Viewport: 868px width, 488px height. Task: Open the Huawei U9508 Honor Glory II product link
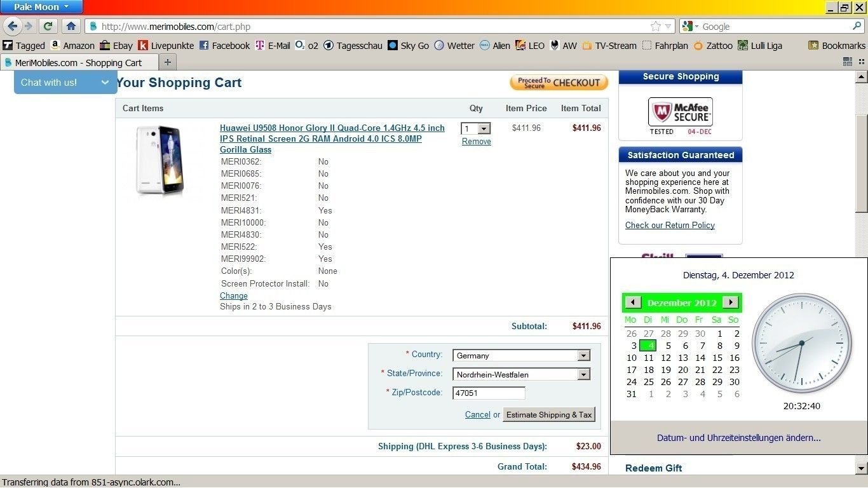click(x=332, y=139)
